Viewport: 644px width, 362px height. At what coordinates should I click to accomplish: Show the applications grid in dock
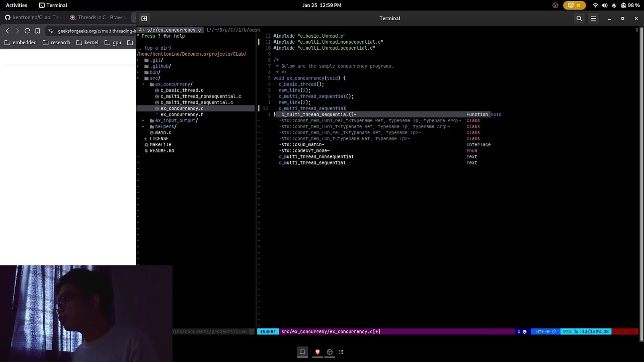[x=341, y=352]
